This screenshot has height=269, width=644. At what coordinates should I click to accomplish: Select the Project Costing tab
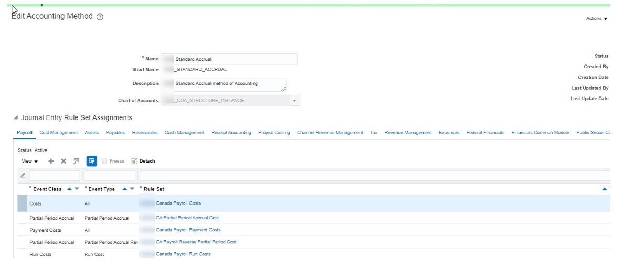click(x=274, y=133)
